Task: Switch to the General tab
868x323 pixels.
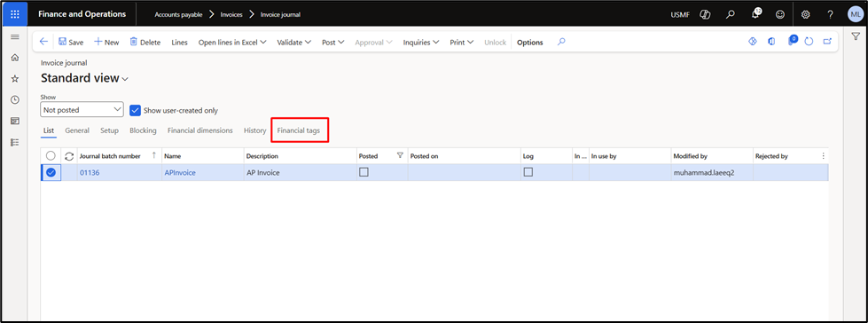Action: click(x=77, y=130)
